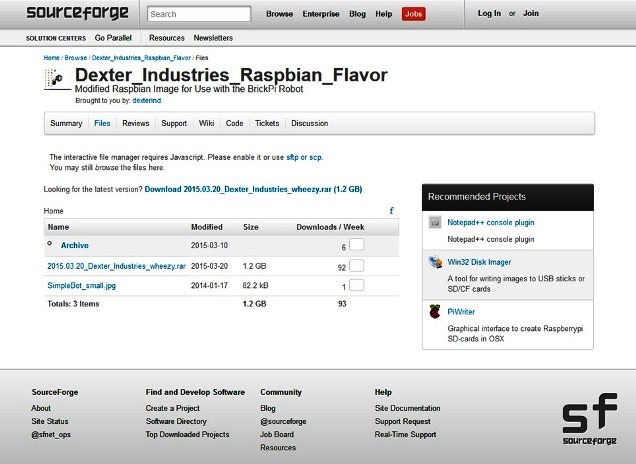Open the Newsletters link
The width and height of the screenshot is (636, 464).
(x=213, y=38)
